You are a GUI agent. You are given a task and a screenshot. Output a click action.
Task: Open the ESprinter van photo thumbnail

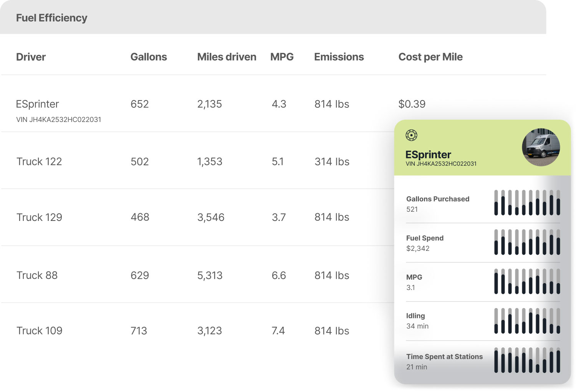pos(541,147)
